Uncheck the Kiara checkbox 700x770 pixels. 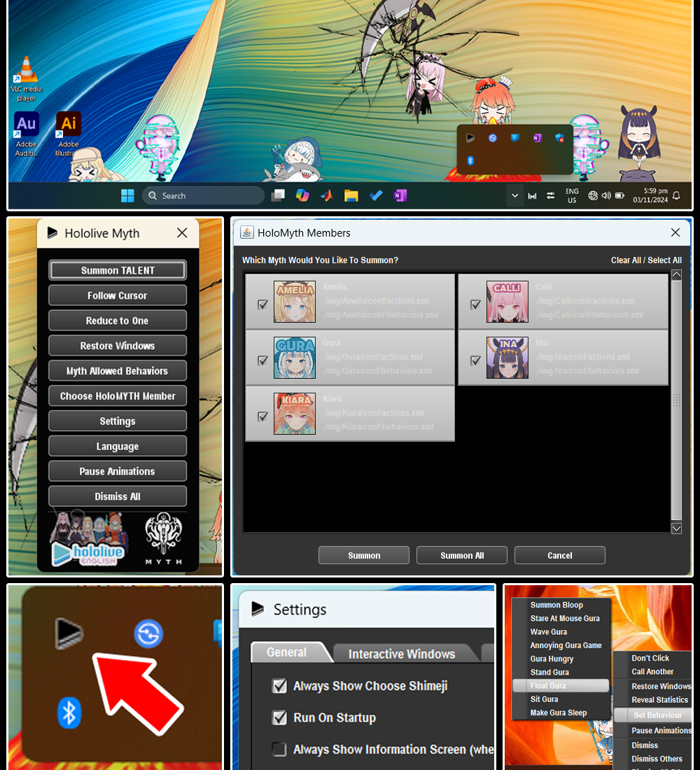(262, 416)
